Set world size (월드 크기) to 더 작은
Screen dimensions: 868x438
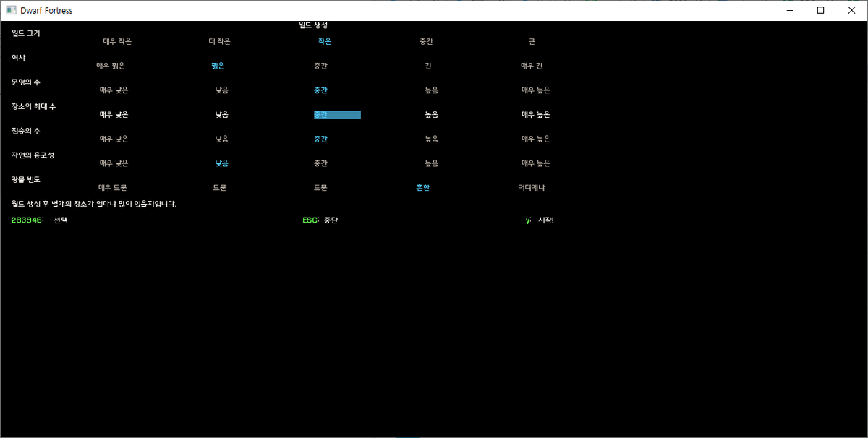tap(219, 42)
